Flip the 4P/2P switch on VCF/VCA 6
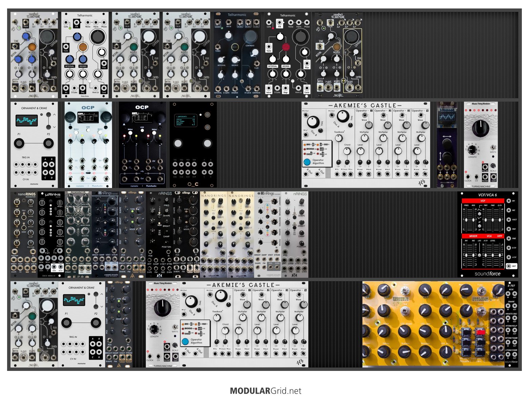Screen dimensions: 532x398 point(480,225)
